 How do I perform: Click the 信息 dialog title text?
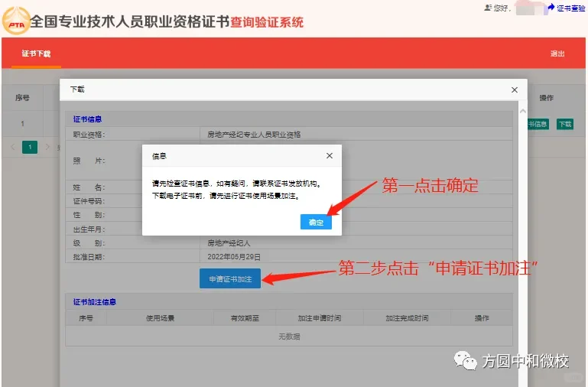click(x=159, y=156)
